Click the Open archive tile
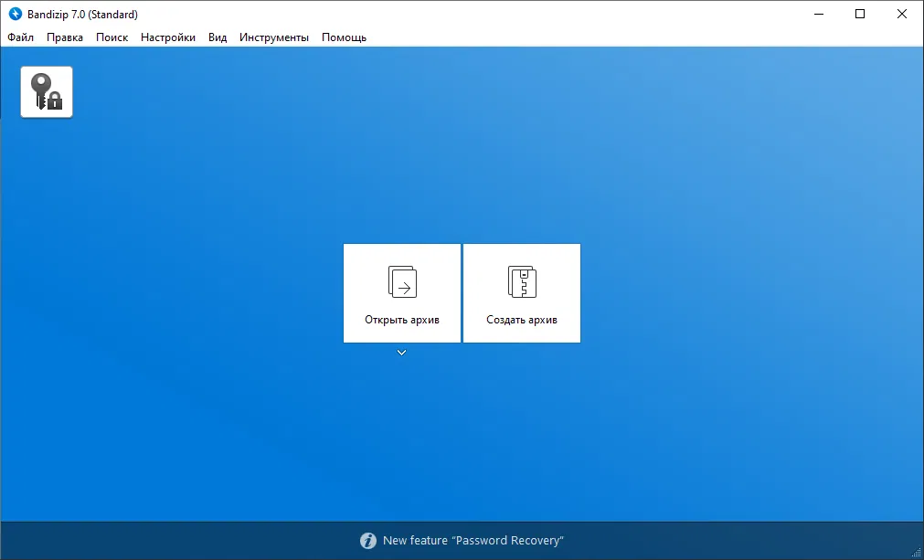This screenshot has width=924, height=560. [402, 293]
